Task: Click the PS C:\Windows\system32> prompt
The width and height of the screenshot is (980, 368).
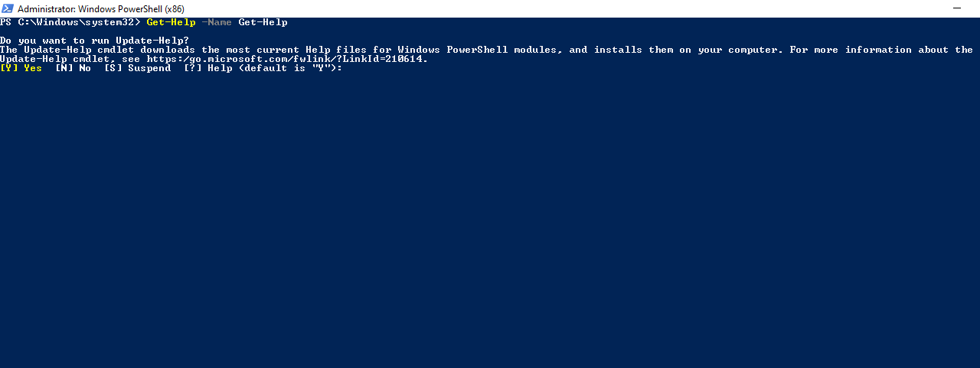Action: (x=71, y=22)
